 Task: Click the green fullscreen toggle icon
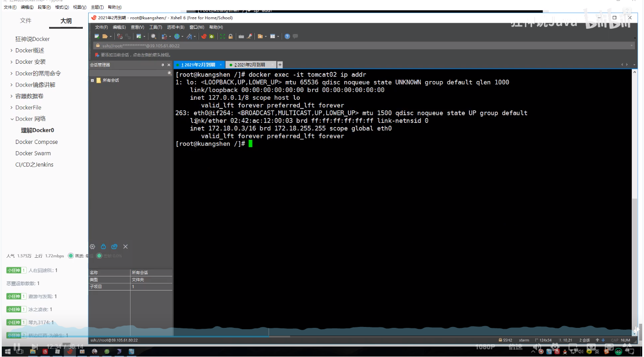pos(222,36)
